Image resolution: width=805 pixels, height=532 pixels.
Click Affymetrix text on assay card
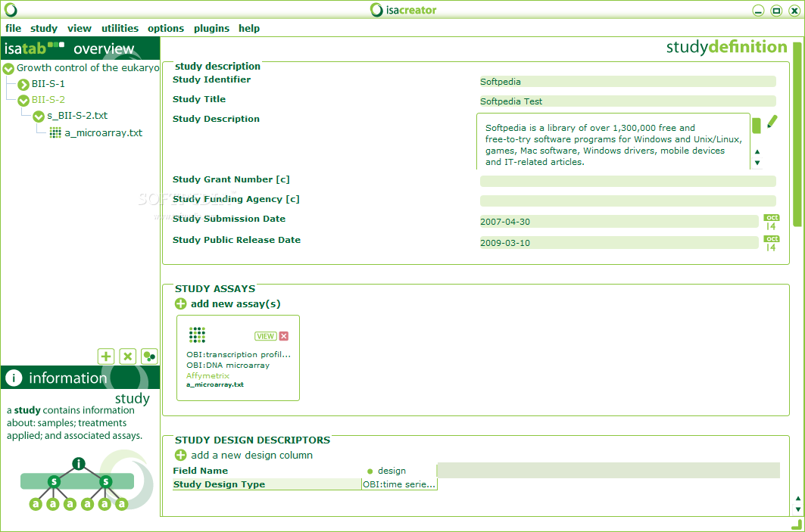[x=207, y=375]
